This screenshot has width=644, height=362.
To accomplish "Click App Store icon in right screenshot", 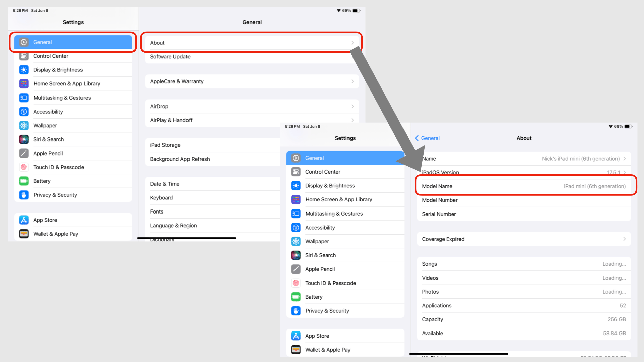I will [296, 336].
